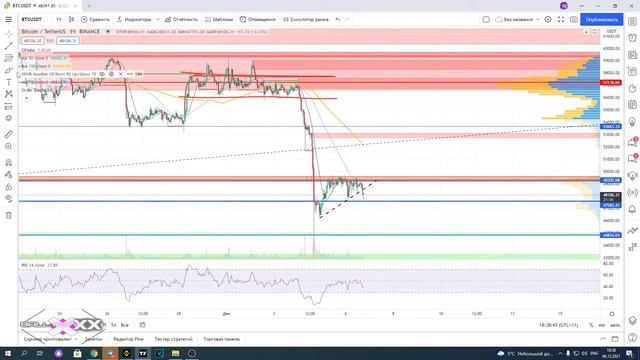Open the notifications bell in the right sidebar

tap(632, 209)
